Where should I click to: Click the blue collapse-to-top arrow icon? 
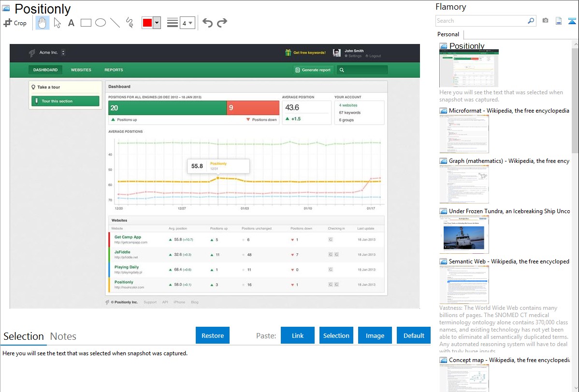(572, 21)
